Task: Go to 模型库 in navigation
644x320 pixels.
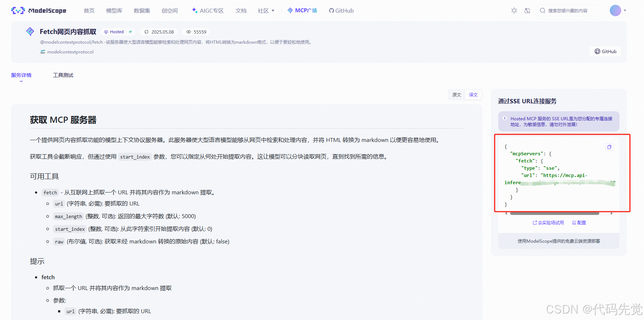Action: (x=114, y=11)
